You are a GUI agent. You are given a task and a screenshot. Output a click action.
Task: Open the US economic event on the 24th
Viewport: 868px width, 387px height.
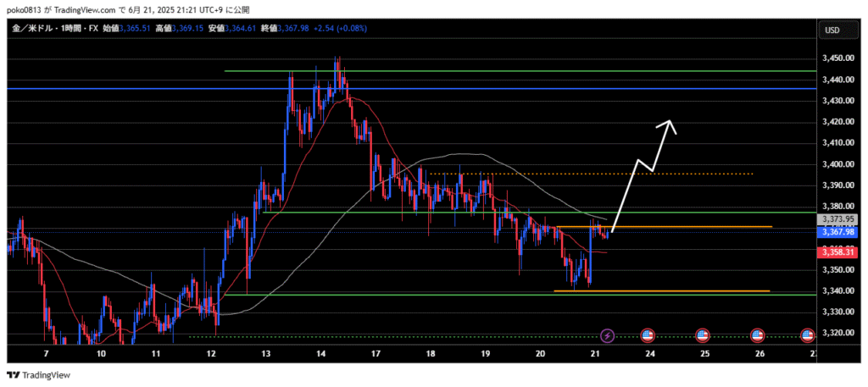click(648, 336)
